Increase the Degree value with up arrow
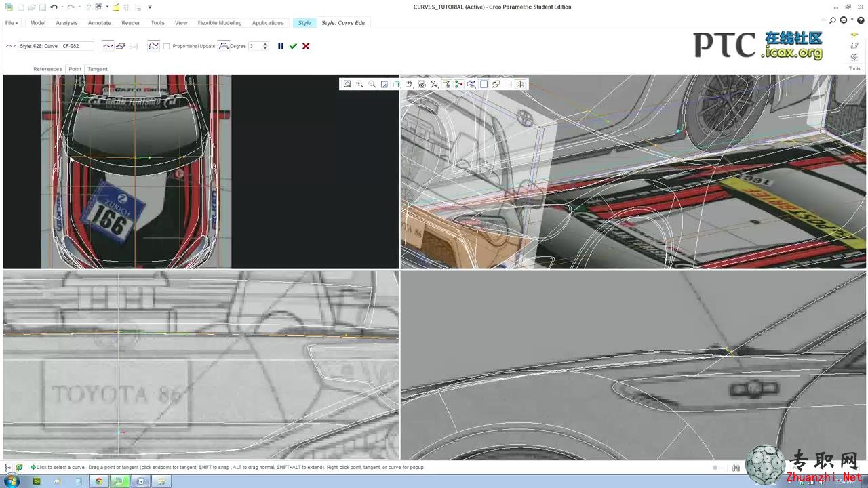 [265, 44]
